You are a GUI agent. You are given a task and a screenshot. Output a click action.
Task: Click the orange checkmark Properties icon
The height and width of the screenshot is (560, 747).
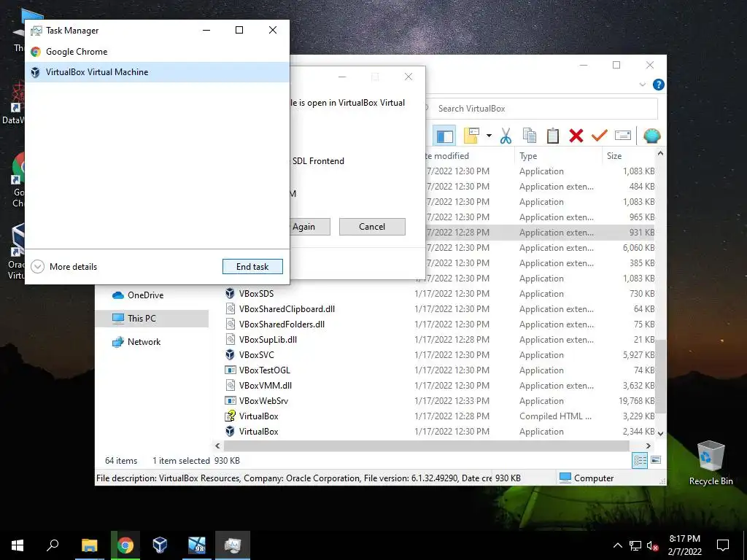click(600, 136)
